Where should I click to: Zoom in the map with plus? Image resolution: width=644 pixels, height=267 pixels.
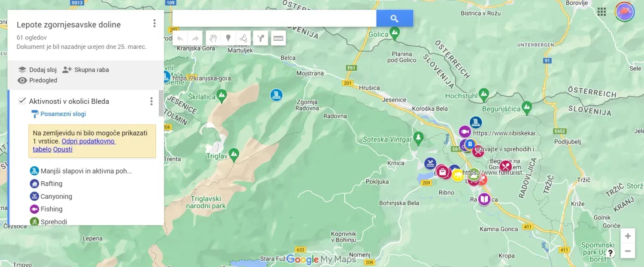click(x=628, y=236)
